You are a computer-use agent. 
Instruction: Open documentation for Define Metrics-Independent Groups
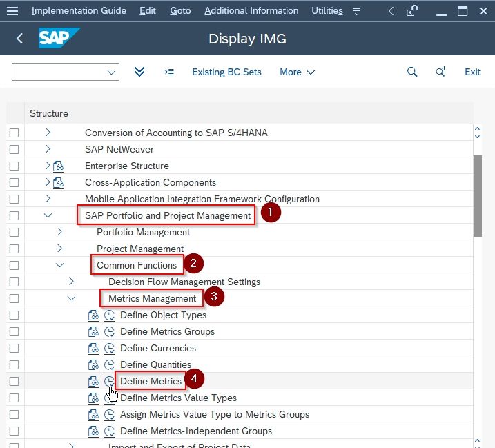93,431
